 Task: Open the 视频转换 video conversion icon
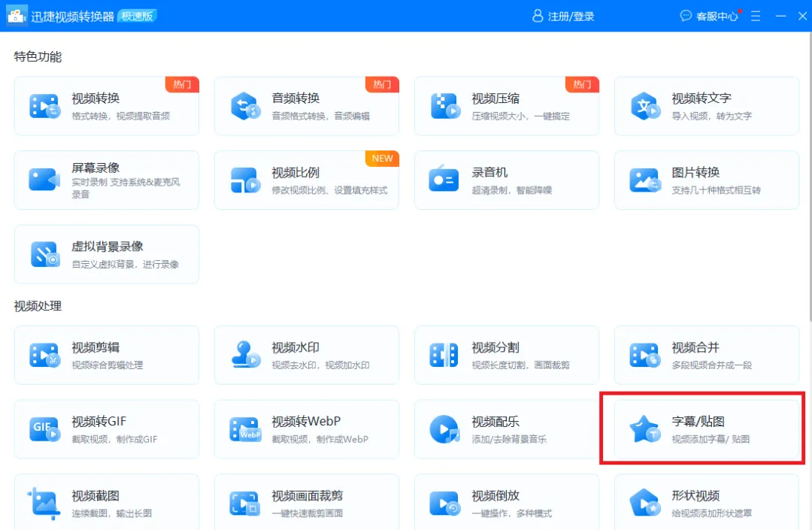[x=45, y=106]
